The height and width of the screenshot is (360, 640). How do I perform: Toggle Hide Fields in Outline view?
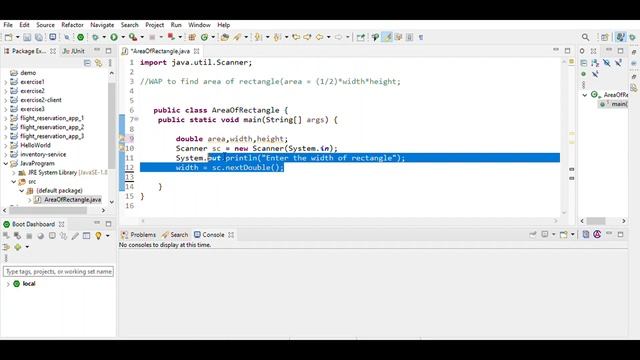coord(607,62)
